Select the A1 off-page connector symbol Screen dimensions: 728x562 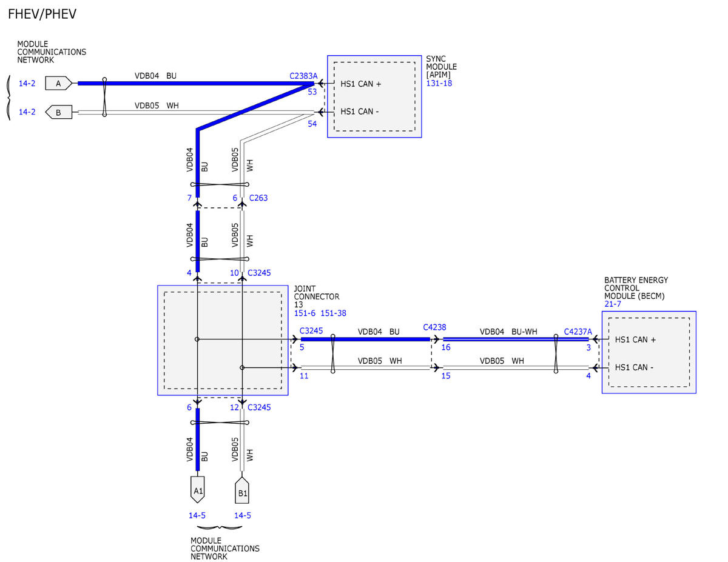[x=197, y=490]
